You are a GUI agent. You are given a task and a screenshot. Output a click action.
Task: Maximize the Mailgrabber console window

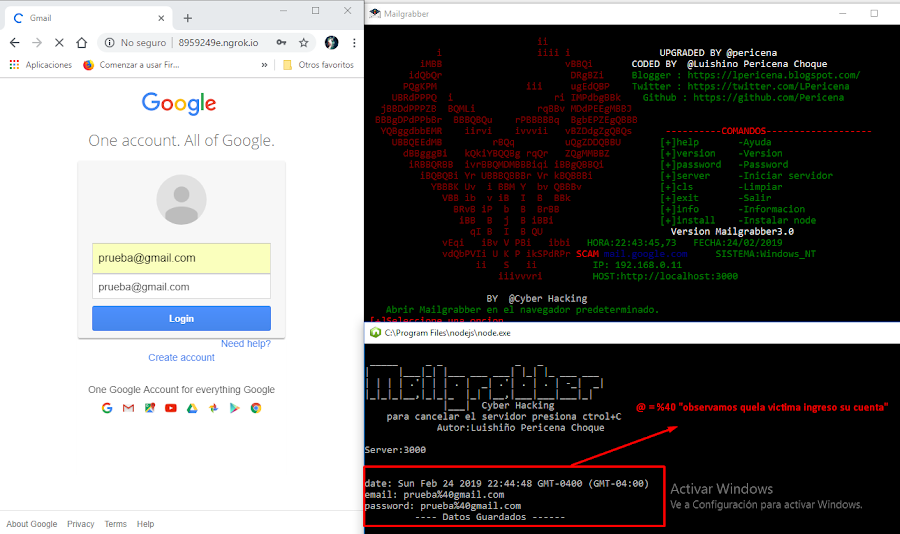874,14
